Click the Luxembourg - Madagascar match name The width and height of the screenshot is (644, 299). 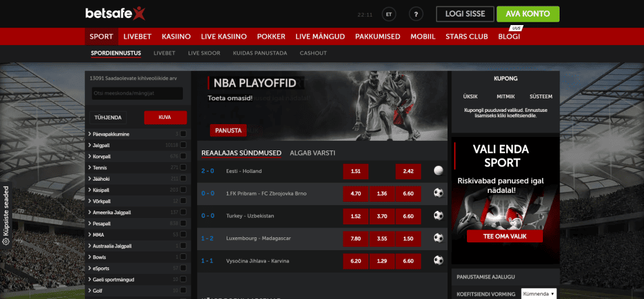(x=258, y=239)
